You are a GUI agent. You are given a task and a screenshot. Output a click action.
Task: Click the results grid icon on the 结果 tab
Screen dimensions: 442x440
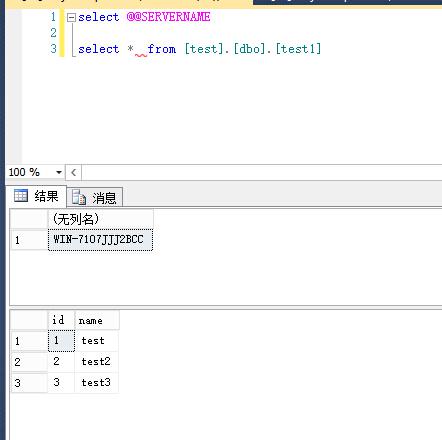point(21,196)
